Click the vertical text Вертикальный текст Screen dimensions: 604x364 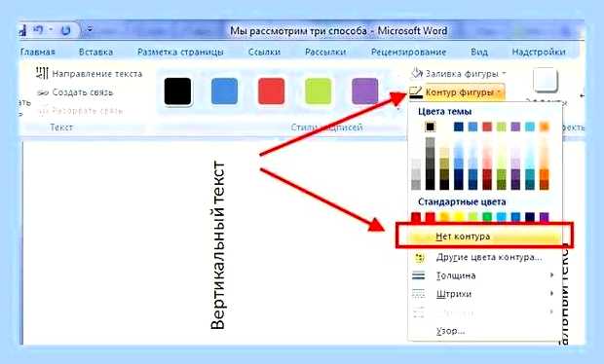(x=217, y=245)
